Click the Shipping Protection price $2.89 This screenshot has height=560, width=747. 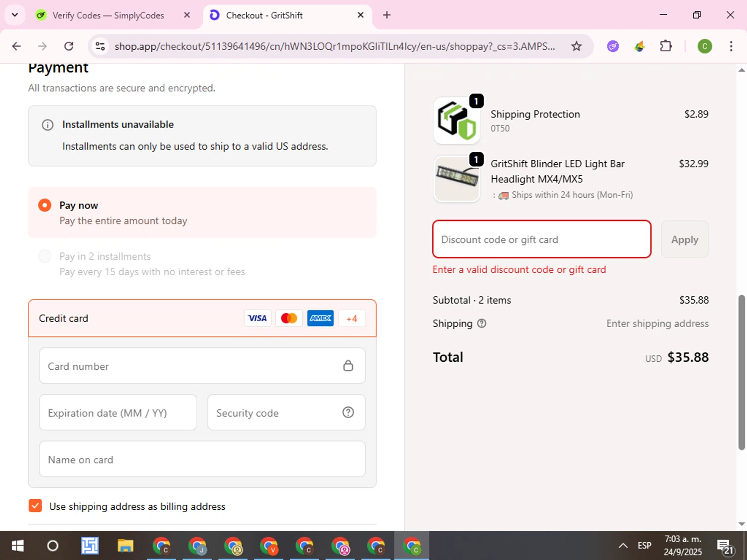tap(696, 114)
